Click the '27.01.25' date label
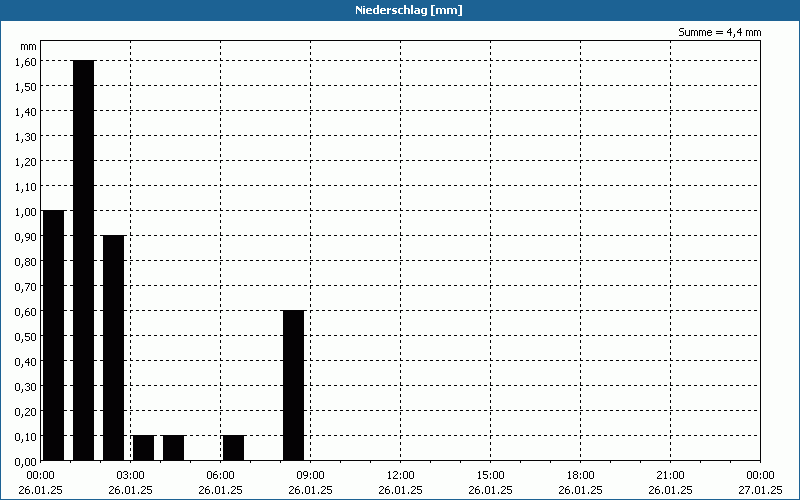800x500 pixels. point(760,490)
